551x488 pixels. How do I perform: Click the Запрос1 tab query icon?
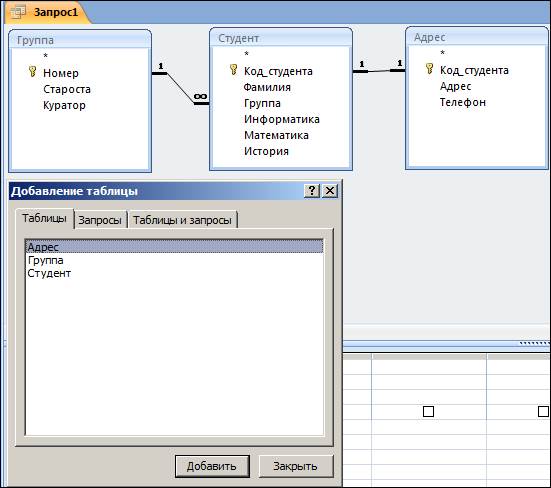[18, 12]
